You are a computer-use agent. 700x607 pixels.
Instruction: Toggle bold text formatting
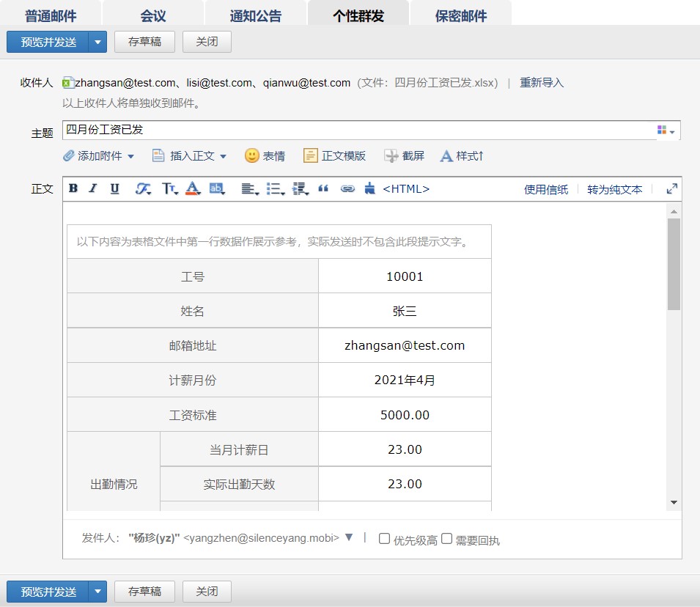(x=73, y=188)
